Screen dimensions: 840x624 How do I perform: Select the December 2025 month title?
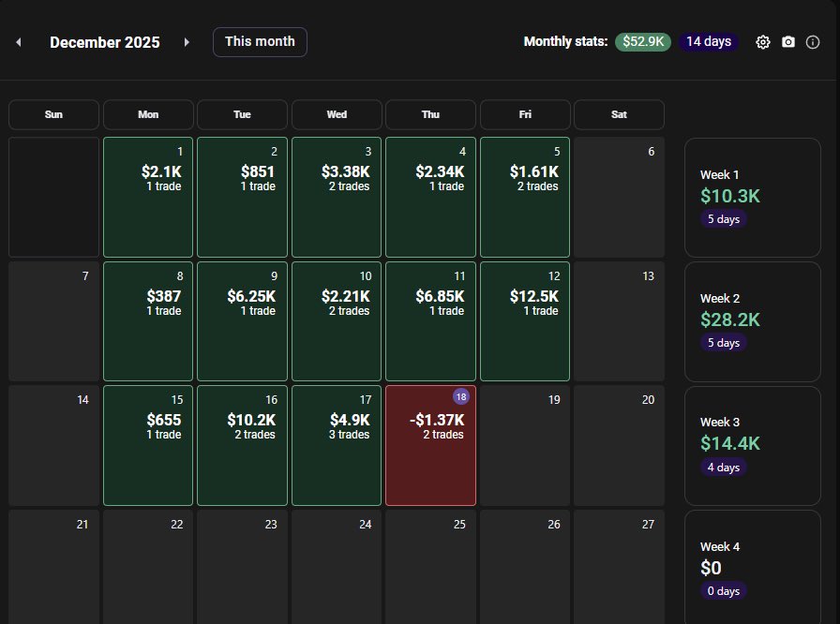point(104,42)
